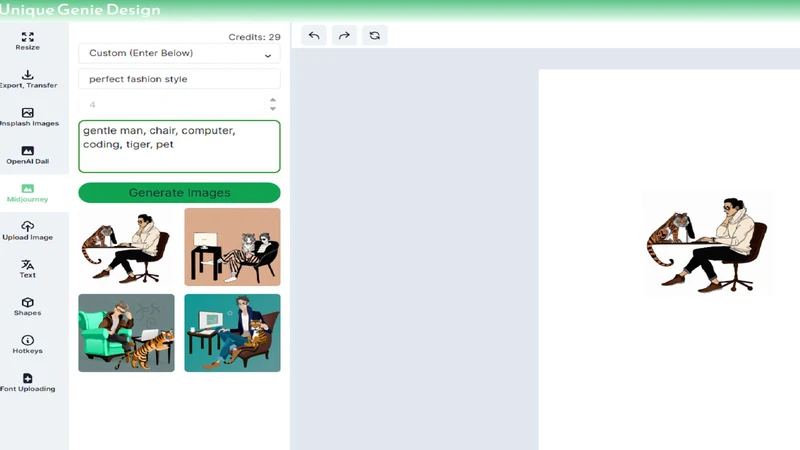Open the Font Uploading panel
The height and width of the screenshot is (450, 800).
(28, 382)
